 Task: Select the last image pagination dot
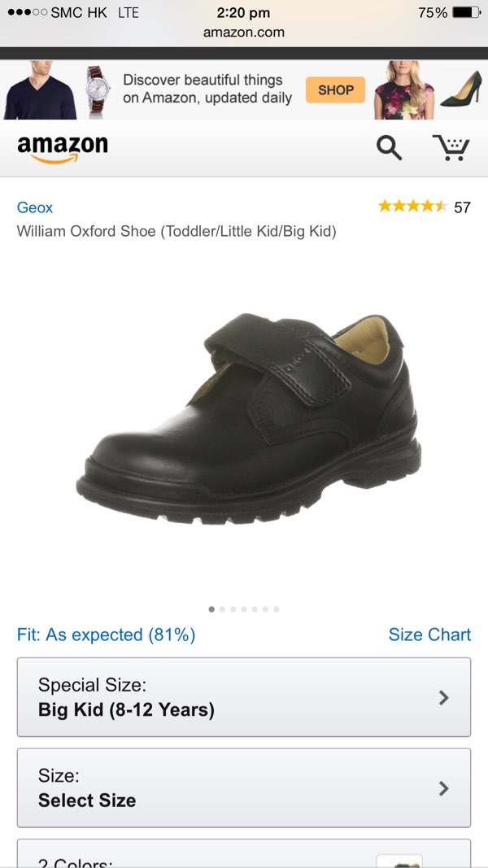pos(276,609)
